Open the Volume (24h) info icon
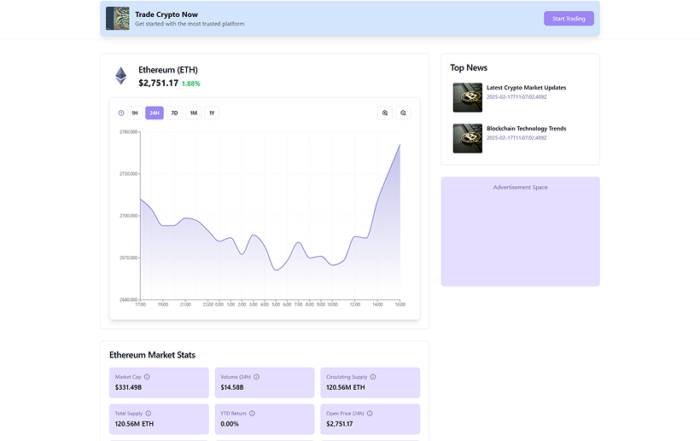This screenshot has width=700, height=441. 257,377
